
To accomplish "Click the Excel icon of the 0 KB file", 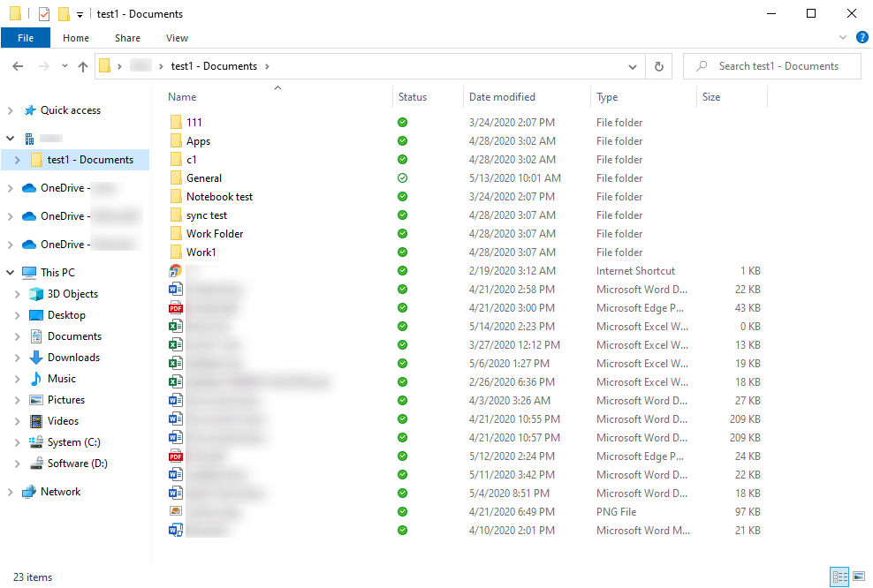I will (x=175, y=327).
